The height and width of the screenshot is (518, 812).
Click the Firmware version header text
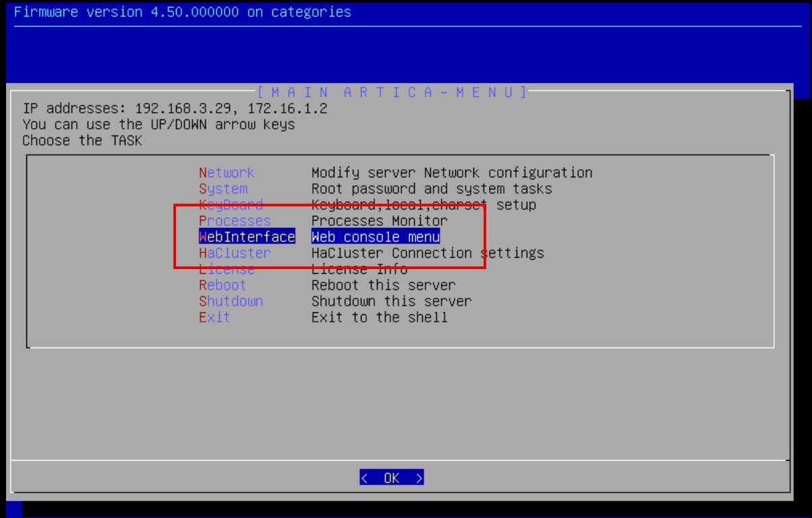coord(182,12)
